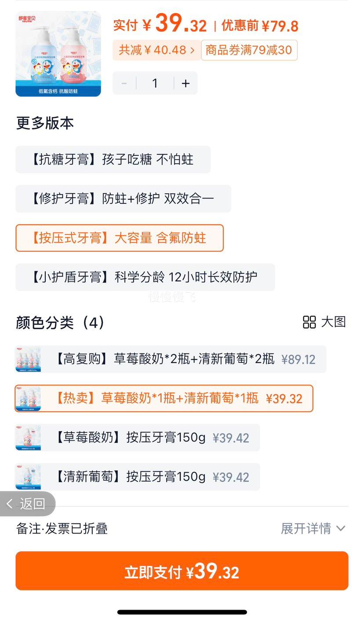Select 【抗糖牙膏】 version option
Image resolution: width=364 pixels, height=622 pixels.
point(113,159)
